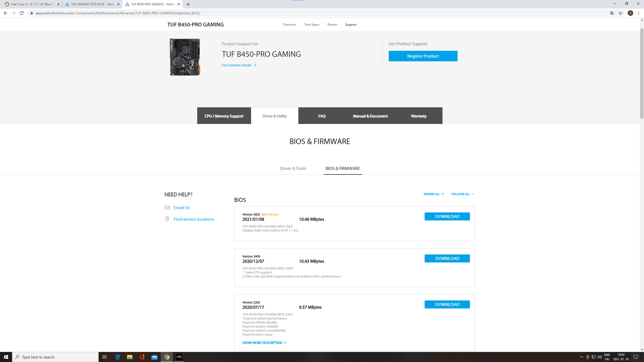Viewport: 644px width, 362px height.
Task: Expand all BIOS entries
Action: point(434,194)
